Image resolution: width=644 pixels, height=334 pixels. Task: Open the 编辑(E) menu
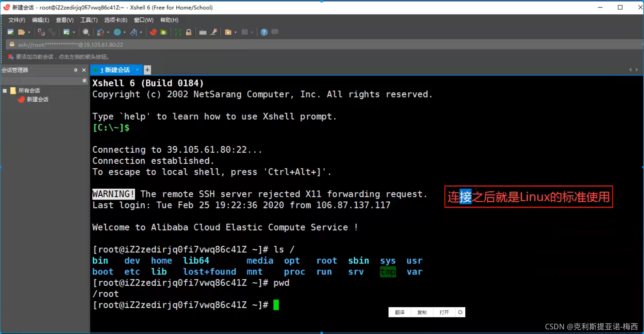click(x=41, y=20)
